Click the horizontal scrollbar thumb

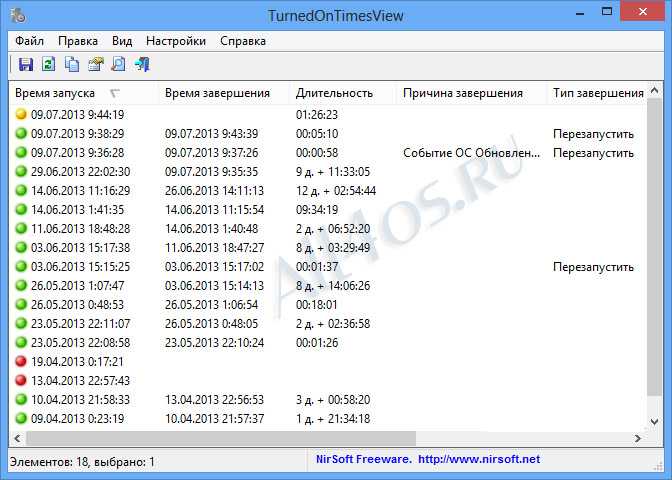pos(221,438)
